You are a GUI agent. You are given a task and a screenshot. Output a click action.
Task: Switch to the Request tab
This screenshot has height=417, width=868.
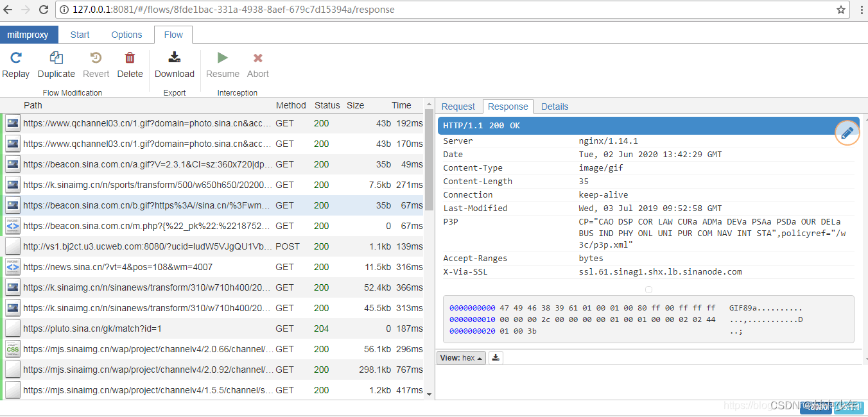pyautogui.click(x=458, y=106)
